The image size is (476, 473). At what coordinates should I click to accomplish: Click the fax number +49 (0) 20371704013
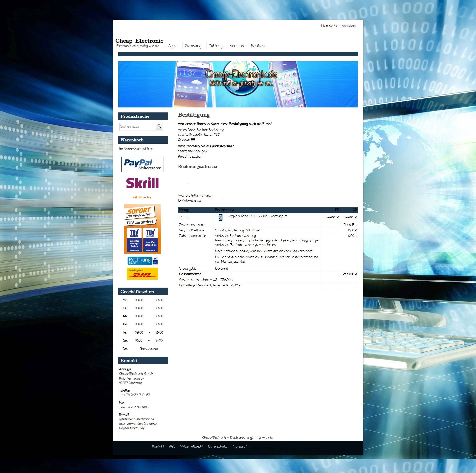point(134,407)
